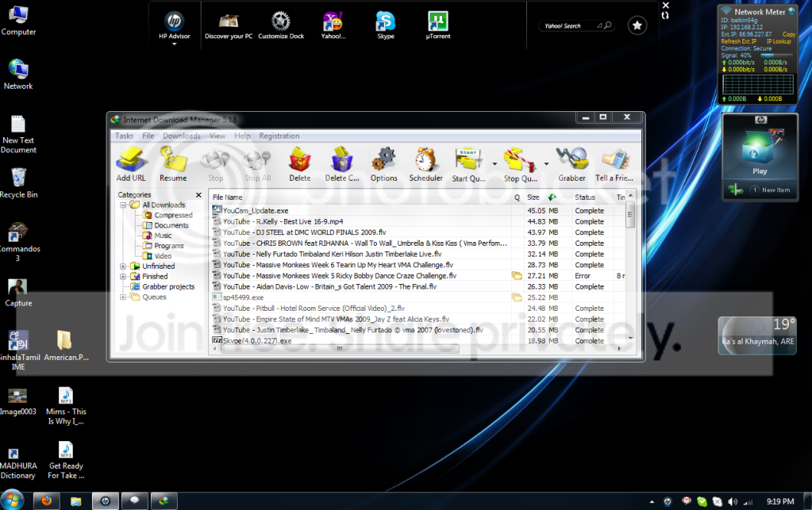This screenshot has height=510, width=812.
Task: Click New Item in HP games gadget
Action: click(x=775, y=190)
